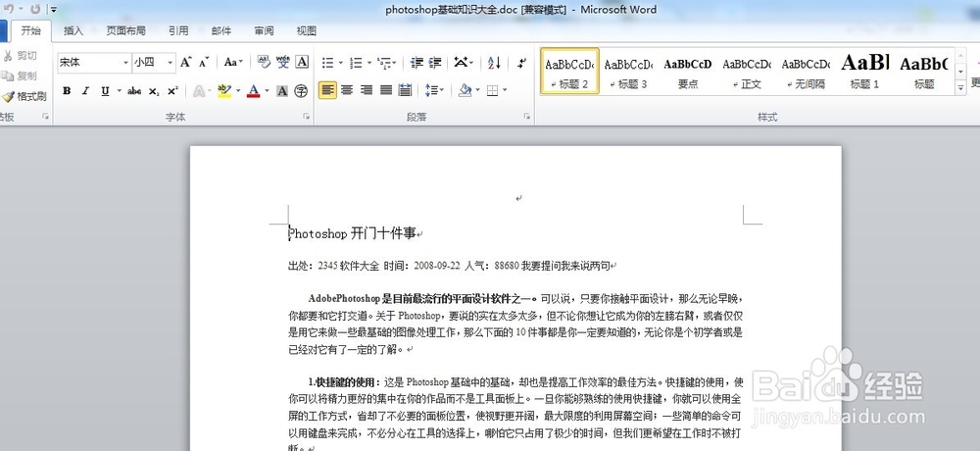Click the Cut (剪切) button
980x451 pixels.
pos(20,56)
